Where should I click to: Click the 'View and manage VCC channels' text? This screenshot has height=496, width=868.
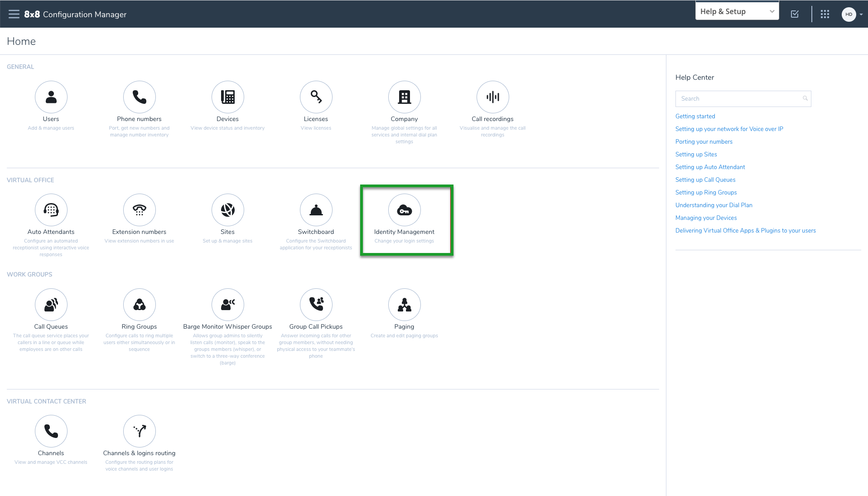click(51, 462)
